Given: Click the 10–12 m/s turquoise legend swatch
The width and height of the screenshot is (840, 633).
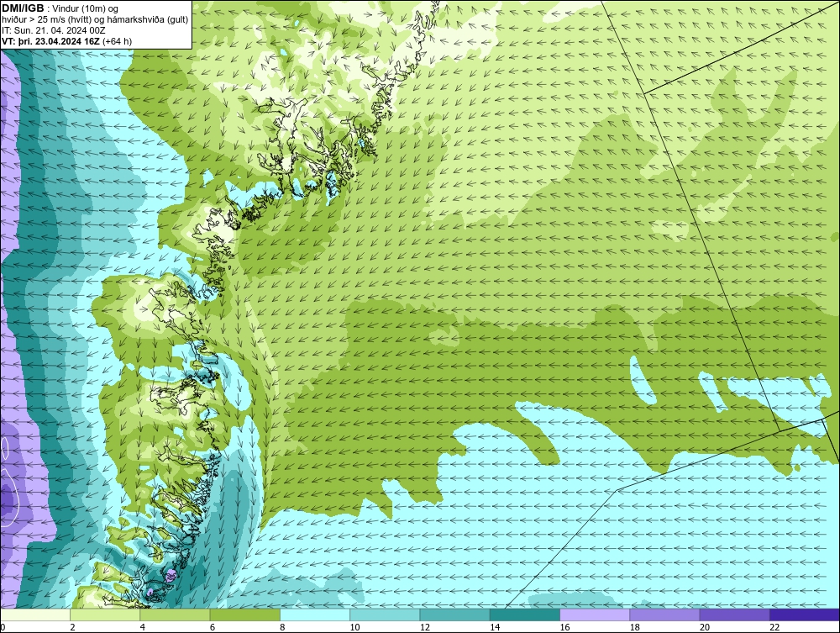Looking at the screenshot, I should [385, 615].
